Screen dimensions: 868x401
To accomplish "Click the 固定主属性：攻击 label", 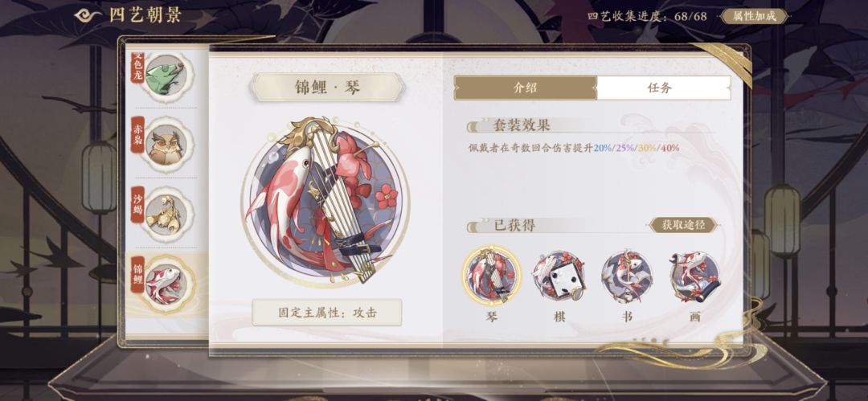I will click(327, 313).
